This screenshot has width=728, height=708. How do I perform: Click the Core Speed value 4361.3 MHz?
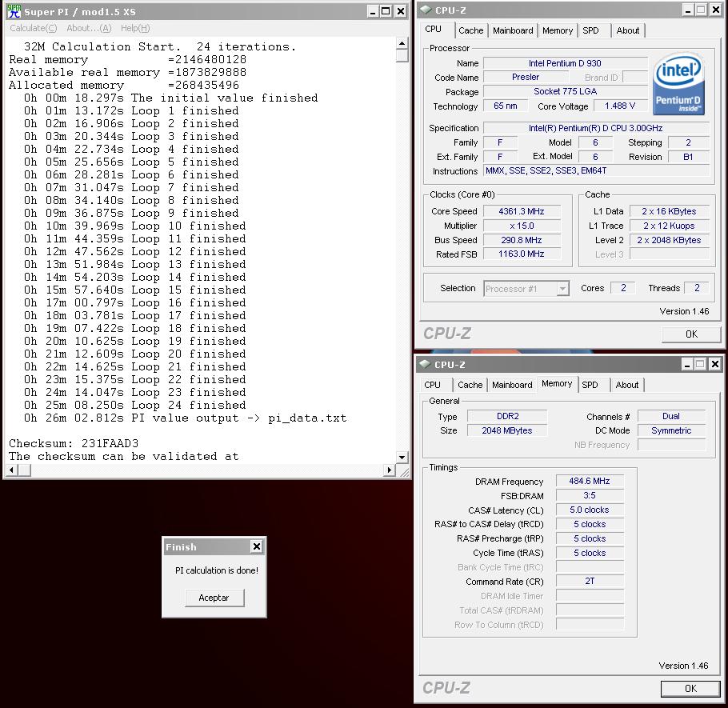click(x=522, y=212)
